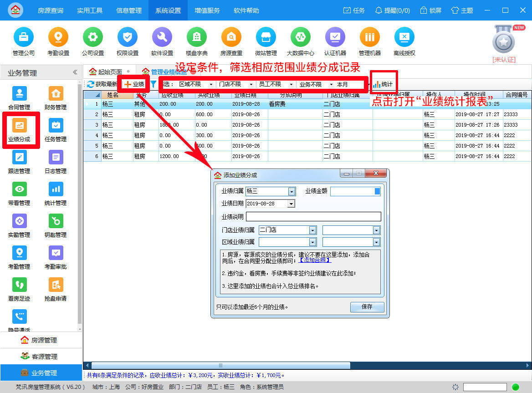Open the 统计 report toolbar icon
532x393 pixels.
384,83
